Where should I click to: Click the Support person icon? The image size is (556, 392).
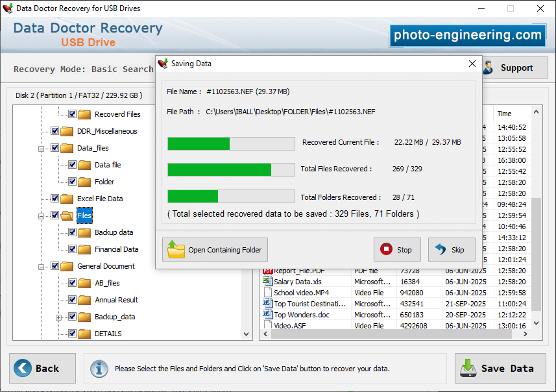point(489,67)
